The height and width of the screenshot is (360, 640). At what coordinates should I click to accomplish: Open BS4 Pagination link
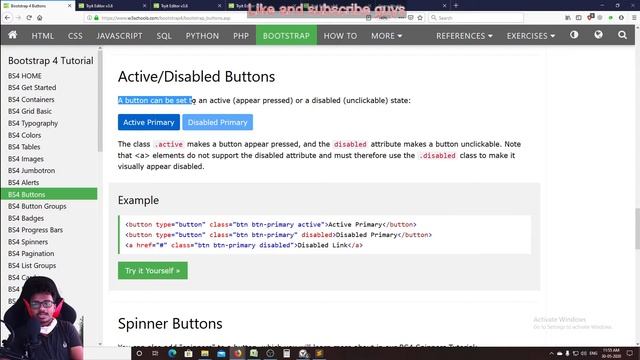coord(31,253)
